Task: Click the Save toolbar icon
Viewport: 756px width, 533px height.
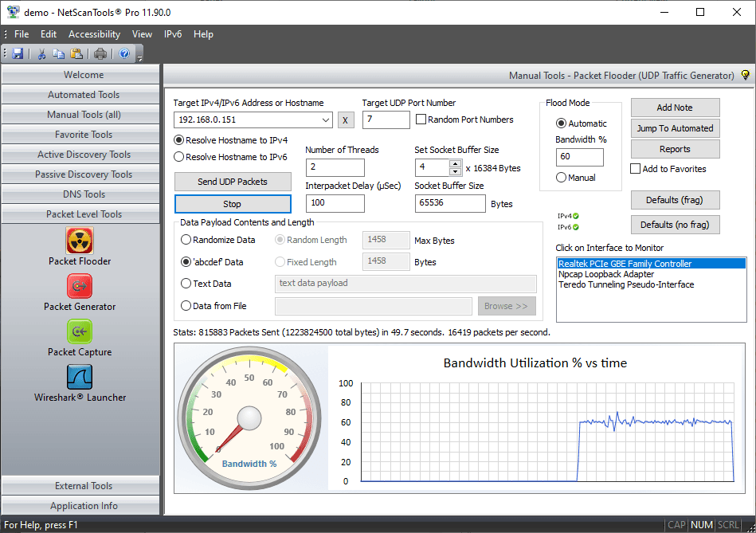Action: (x=18, y=53)
